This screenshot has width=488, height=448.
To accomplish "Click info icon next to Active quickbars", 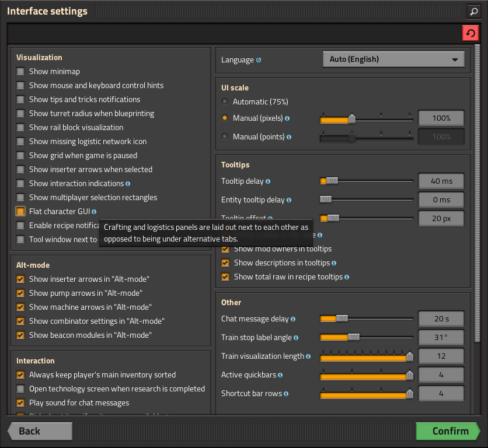I will coord(280,375).
